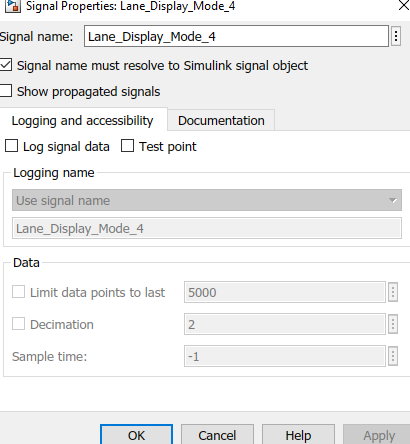The height and width of the screenshot is (444, 410).
Task: Open Help for Signal Properties
Action: pyautogui.click(x=298, y=435)
